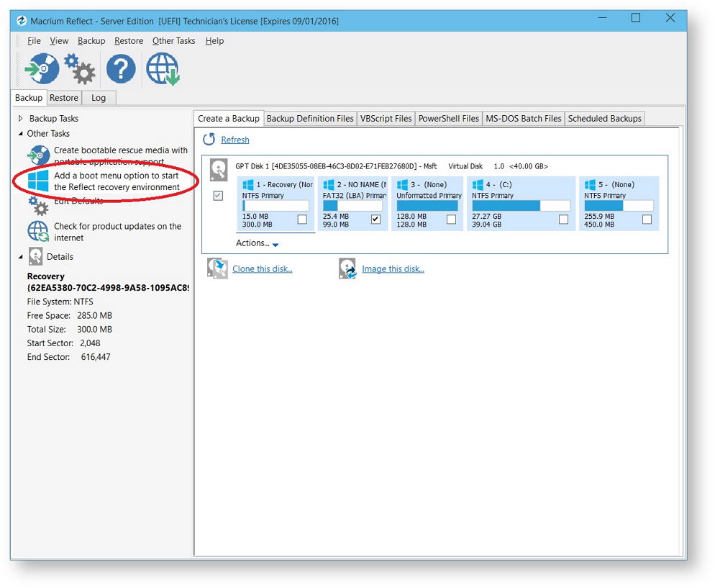Click the gears icon beside Edit Defaults
The height and width of the screenshot is (588, 715).
38,206
